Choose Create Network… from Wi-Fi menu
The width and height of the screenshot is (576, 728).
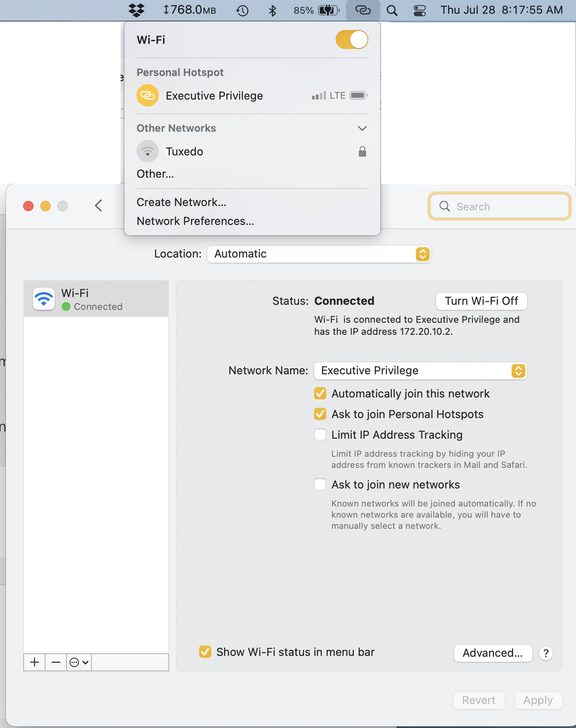[x=181, y=202]
